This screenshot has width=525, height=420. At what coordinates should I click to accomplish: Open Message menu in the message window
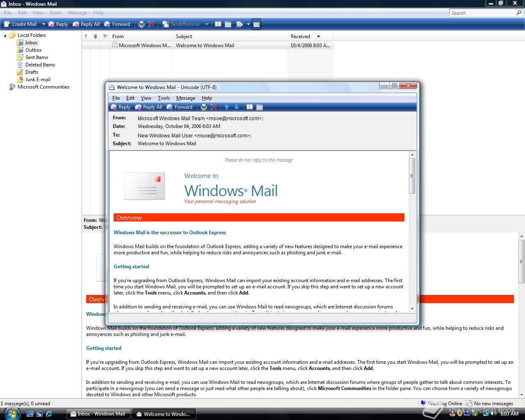tap(185, 98)
